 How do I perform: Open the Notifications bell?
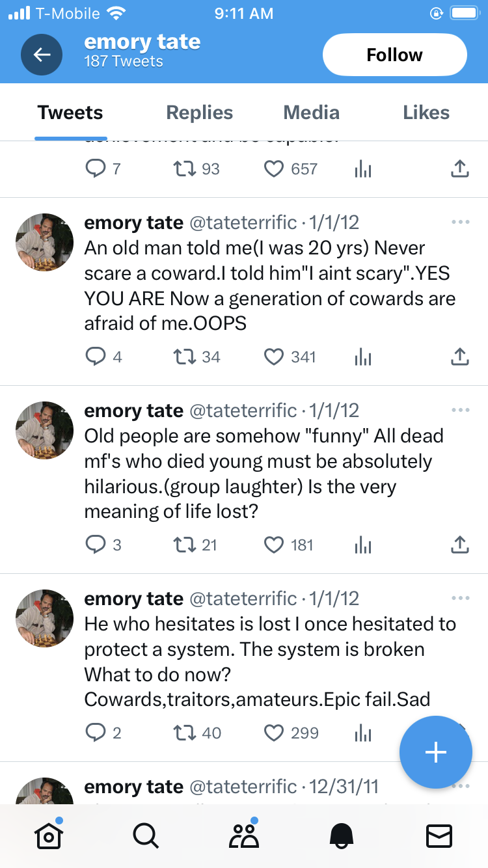coord(342,835)
